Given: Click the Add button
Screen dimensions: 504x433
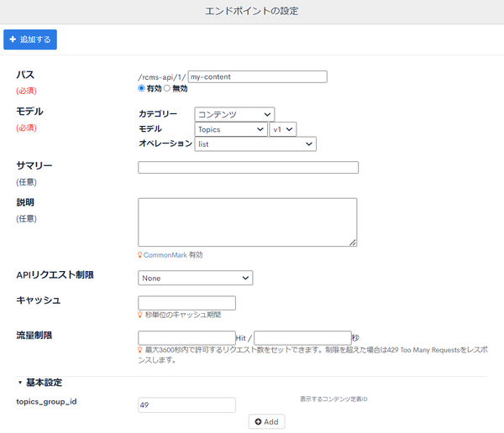Looking at the screenshot, I should [x=266, y=422].
